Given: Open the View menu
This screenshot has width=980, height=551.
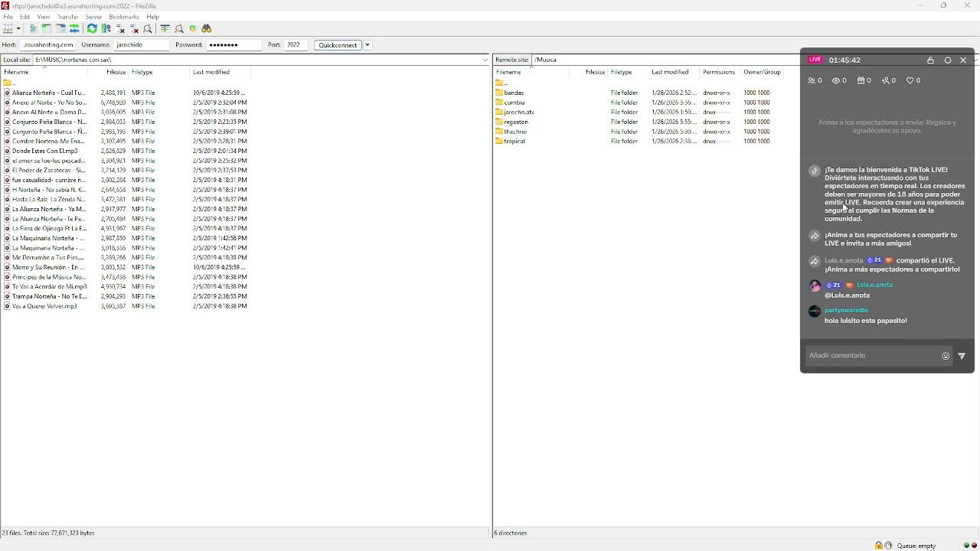Looking at the screenshot, I should [x=44, y=17].
